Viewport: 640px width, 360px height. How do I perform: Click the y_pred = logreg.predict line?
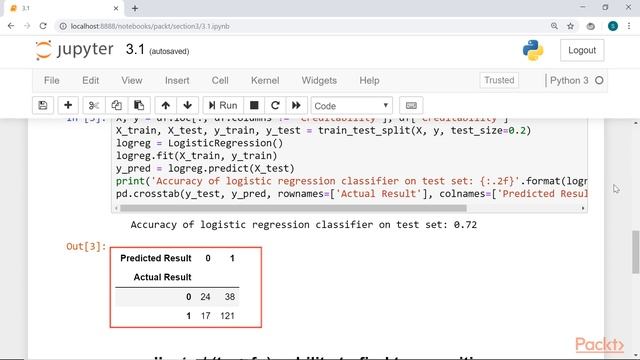[x=205, y=169]
